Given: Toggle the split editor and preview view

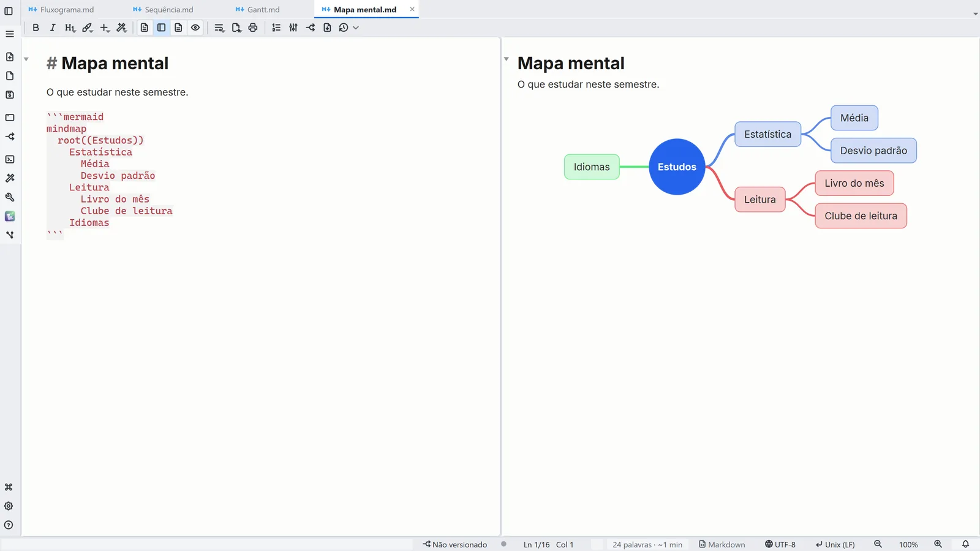Looking at the screenshot, I should coord(162,28).
